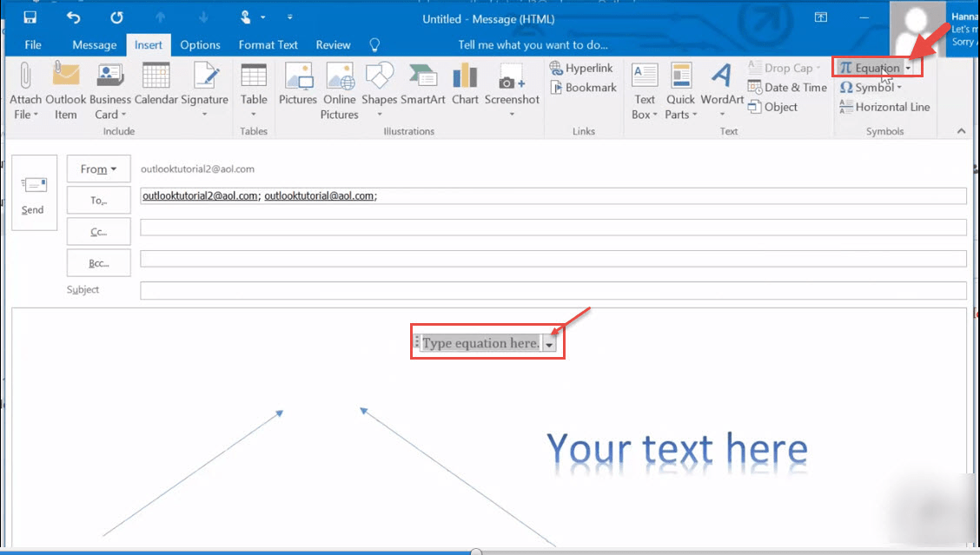
Task: Click the Type equation here box
Action: (x=480, y=343)
